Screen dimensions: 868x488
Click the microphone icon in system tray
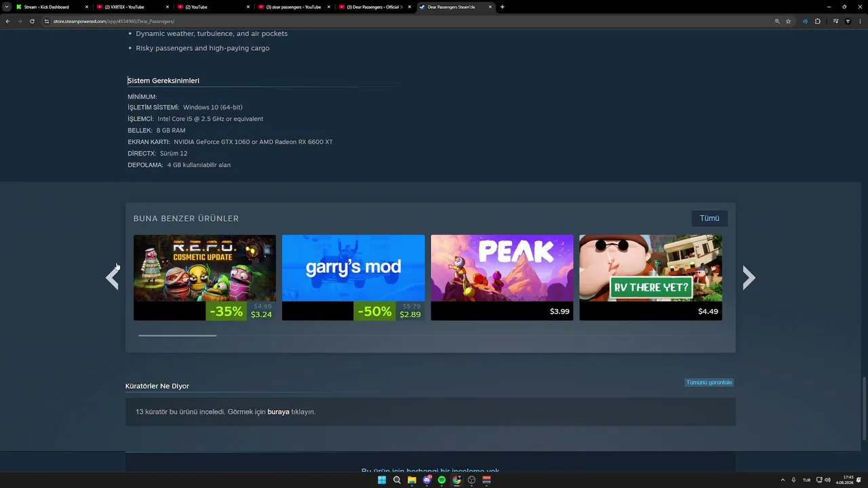pyautogui.click(x=793, y=480)
